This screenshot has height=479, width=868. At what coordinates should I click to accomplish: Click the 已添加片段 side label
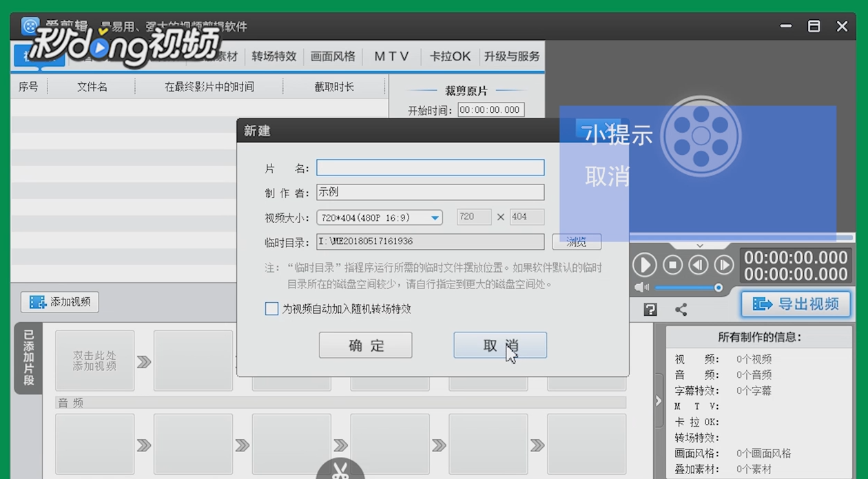click(28, 358)
